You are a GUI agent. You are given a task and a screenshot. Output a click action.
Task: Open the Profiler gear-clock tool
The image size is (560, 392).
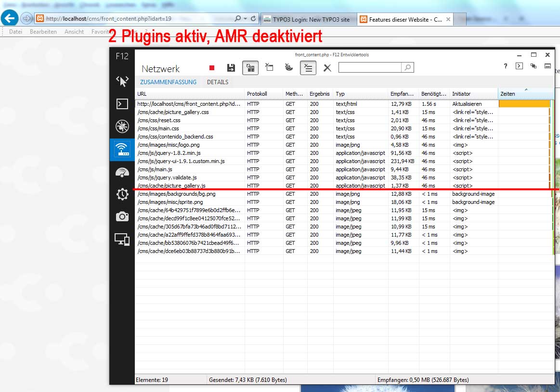(x=122, y=194)
